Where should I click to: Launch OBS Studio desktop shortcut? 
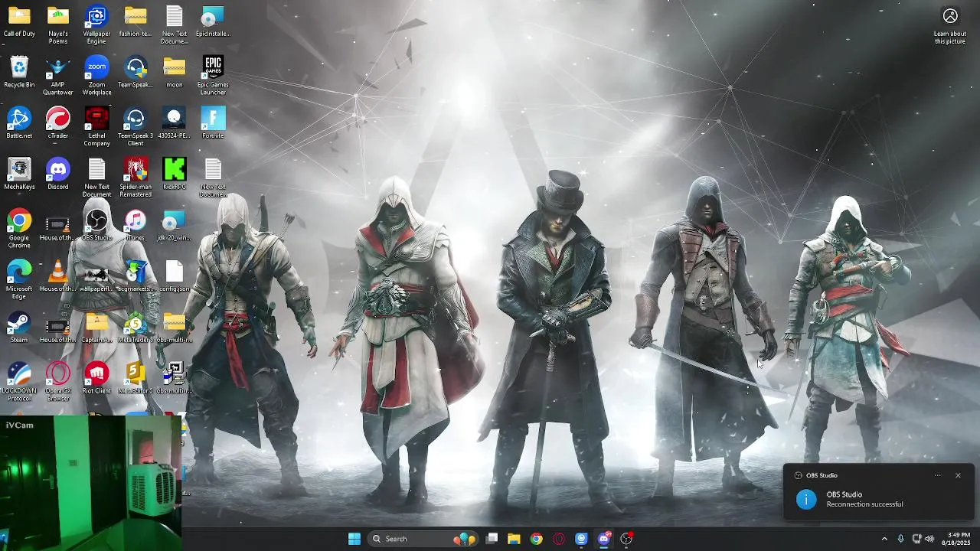point(96,225)
